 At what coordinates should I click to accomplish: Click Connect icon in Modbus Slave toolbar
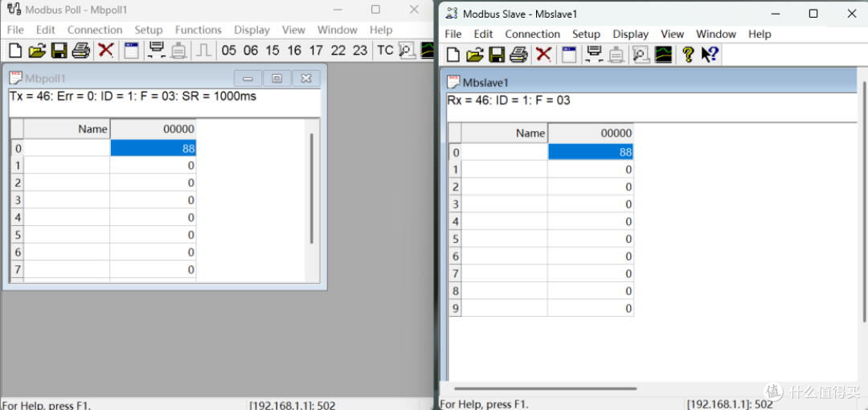595,55
